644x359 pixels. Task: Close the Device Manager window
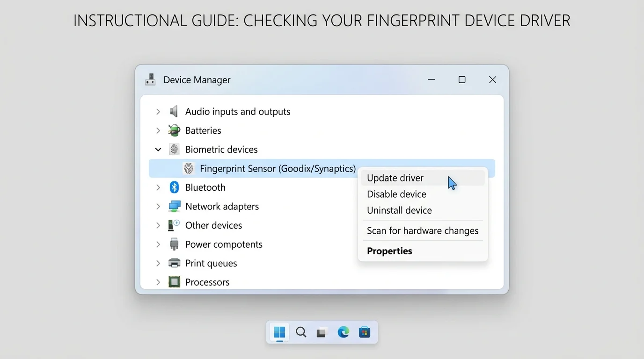click(x=492, y=80)
